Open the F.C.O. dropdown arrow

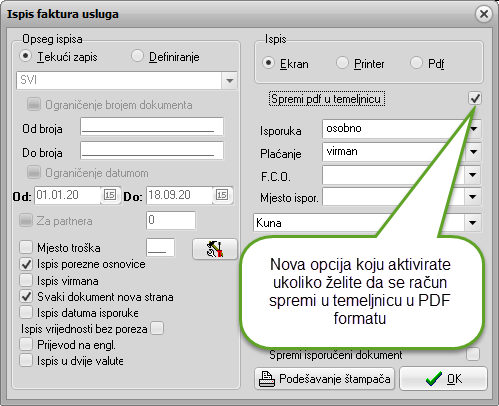click(473, 175)
